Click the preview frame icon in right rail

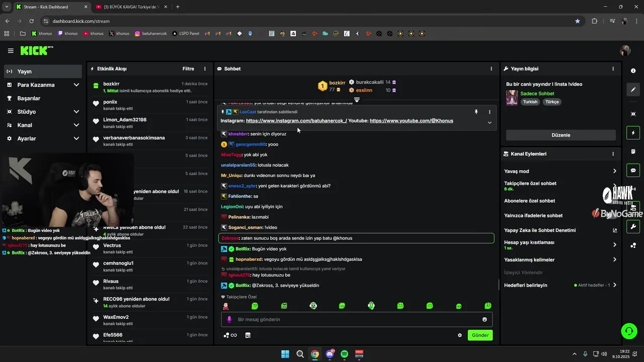click(x=633, y=114)
